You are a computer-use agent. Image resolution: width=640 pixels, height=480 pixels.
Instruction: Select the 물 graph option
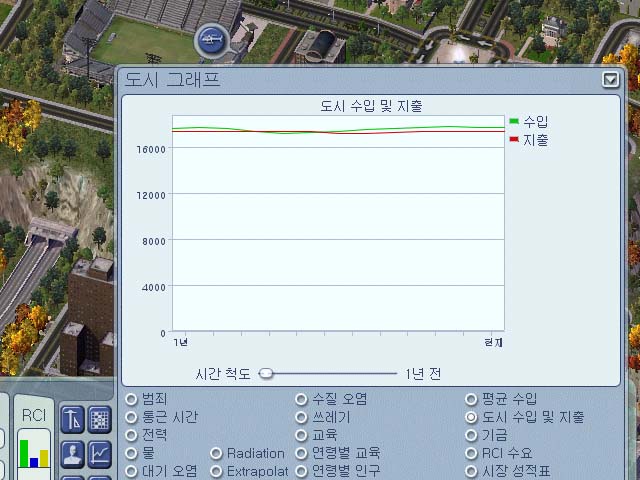(131, 453)
